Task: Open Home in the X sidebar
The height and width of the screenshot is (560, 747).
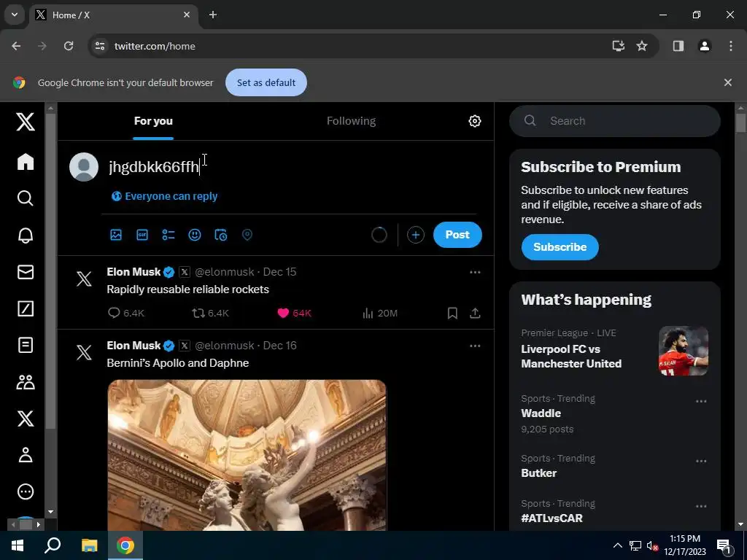Action: (x=26, y=161)
